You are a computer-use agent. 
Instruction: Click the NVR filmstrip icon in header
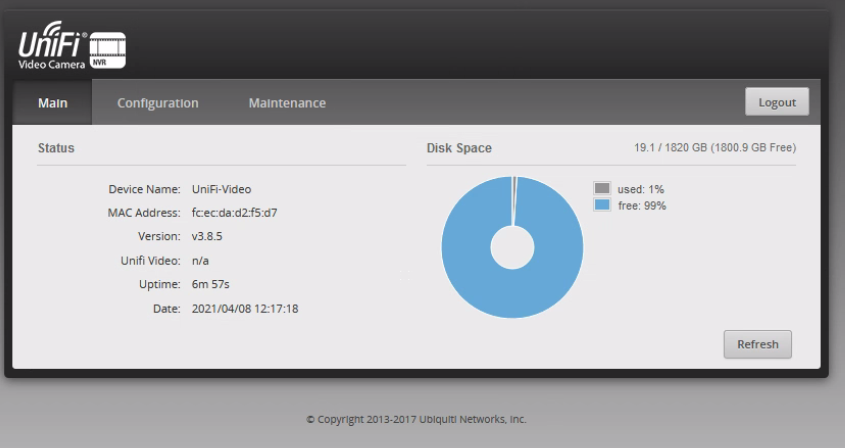109,51
